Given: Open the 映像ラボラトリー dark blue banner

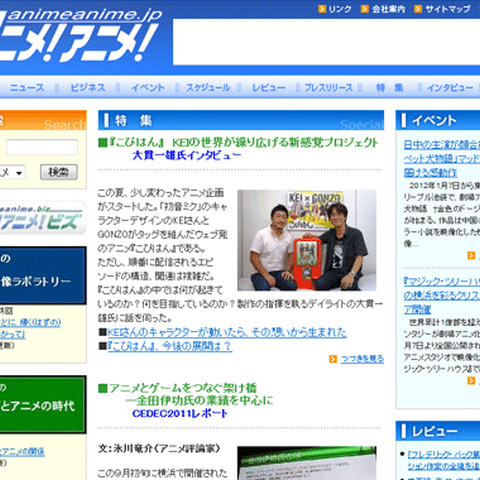Looking at the screenshot, I should 43,275.
